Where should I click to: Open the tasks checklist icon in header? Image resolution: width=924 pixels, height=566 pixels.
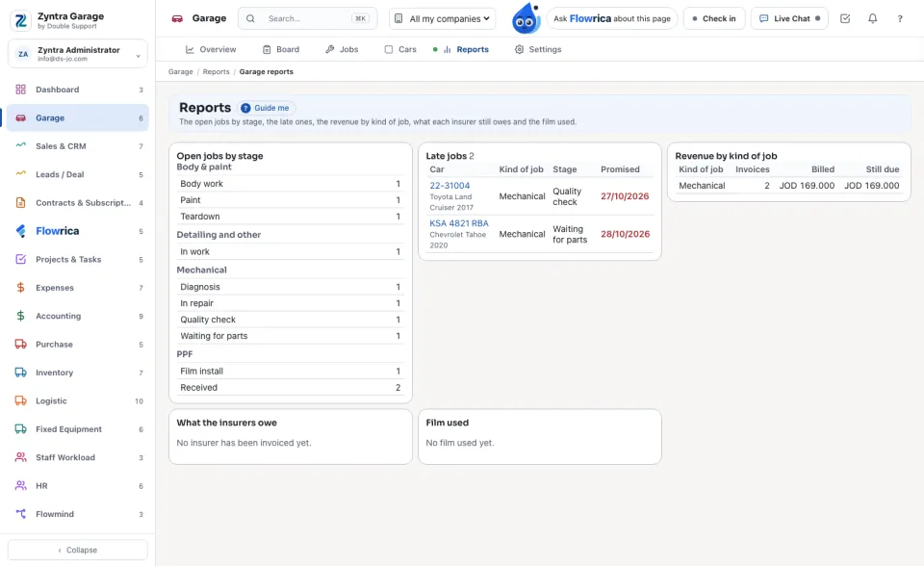tap(845, 18)
